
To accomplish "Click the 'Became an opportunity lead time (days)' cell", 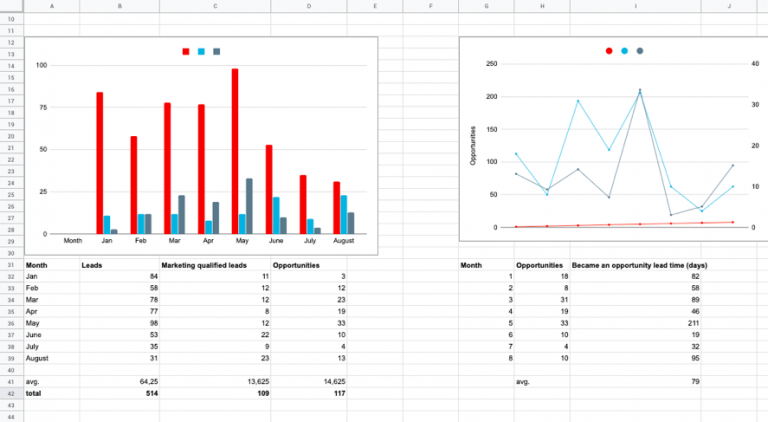I will coord(635,265).
